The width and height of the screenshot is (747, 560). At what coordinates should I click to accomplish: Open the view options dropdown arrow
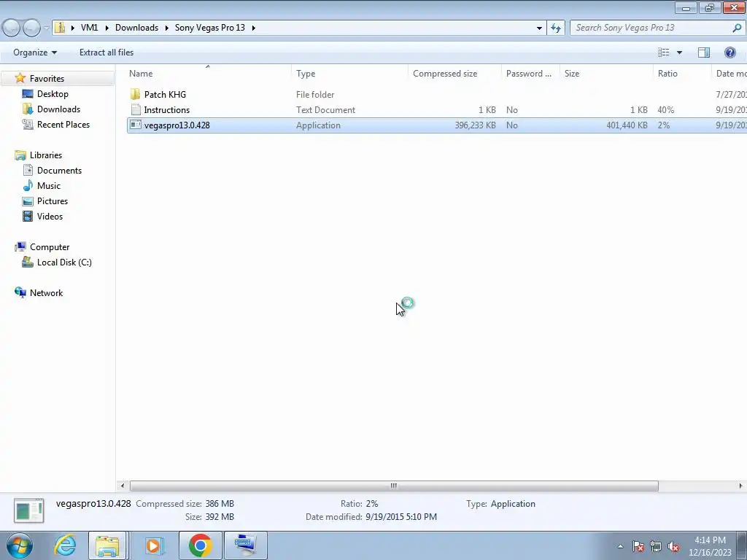click(x=679, y=52)
